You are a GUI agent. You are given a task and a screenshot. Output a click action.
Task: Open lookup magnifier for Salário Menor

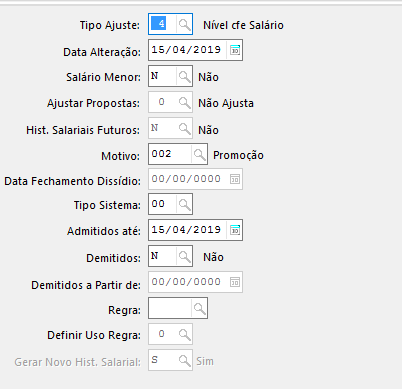tap(184, 76)
